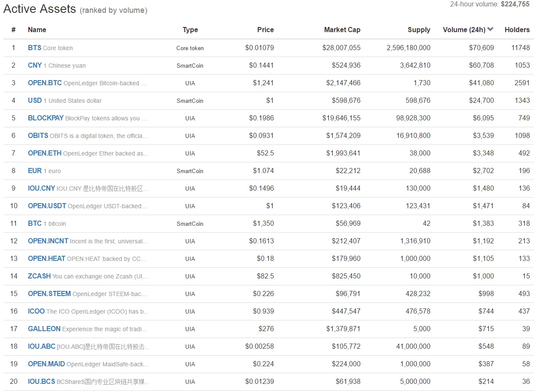The image size is (539, 392).
Task: Select ZCASH market cap $825,450
Action: (346, 276)
